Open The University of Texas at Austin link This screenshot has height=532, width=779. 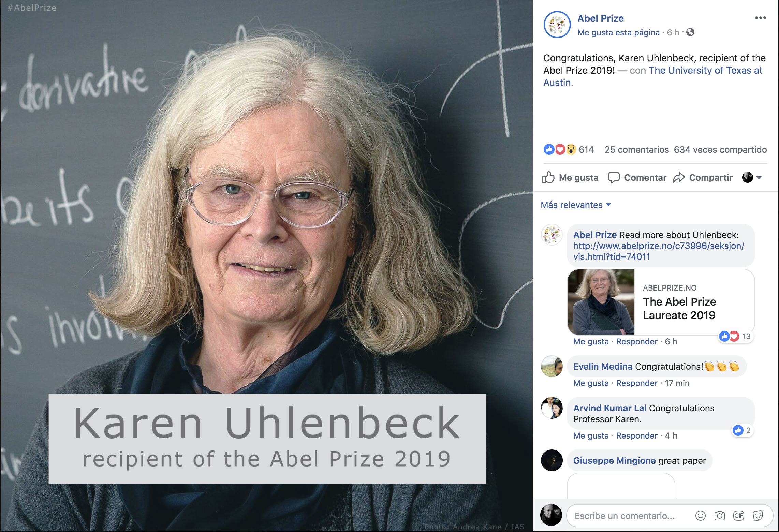tap(653, 76)
